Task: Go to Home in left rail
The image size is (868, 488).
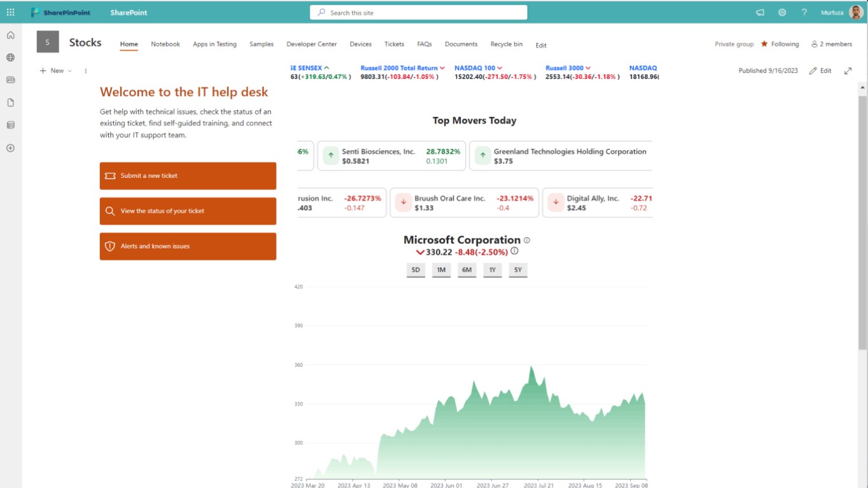Action: coord(10,35)
